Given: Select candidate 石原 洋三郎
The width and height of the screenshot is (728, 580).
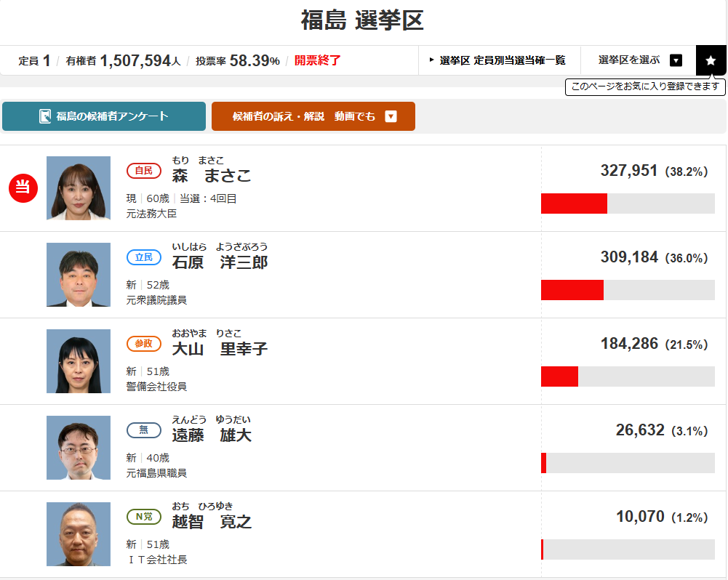Looking at the screenshot, I should (220, 262).
